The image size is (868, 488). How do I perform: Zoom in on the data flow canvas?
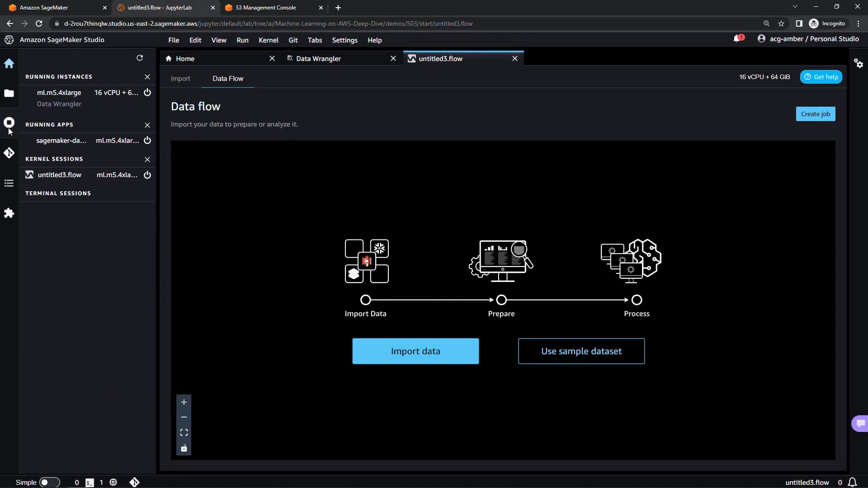184,402
